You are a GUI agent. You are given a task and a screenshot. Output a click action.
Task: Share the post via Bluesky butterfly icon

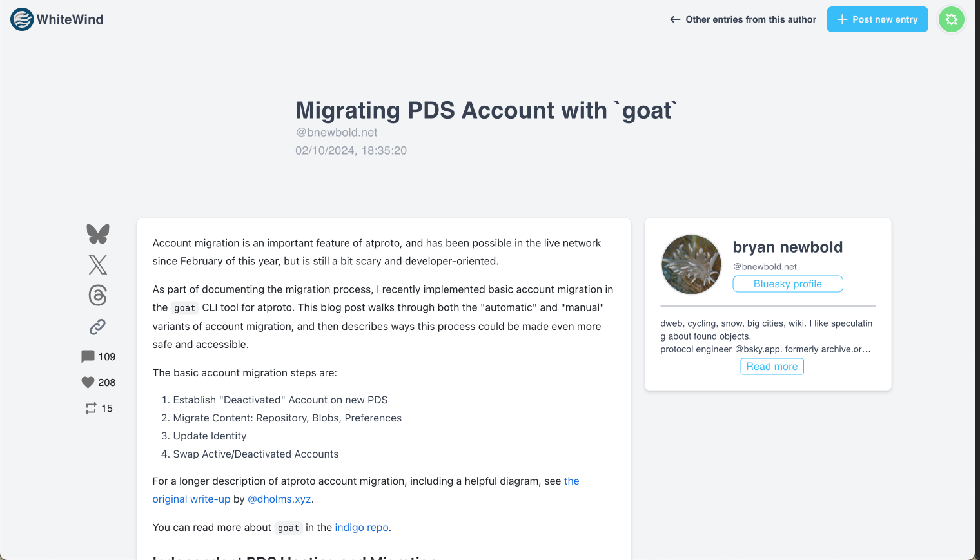point(98,234)
